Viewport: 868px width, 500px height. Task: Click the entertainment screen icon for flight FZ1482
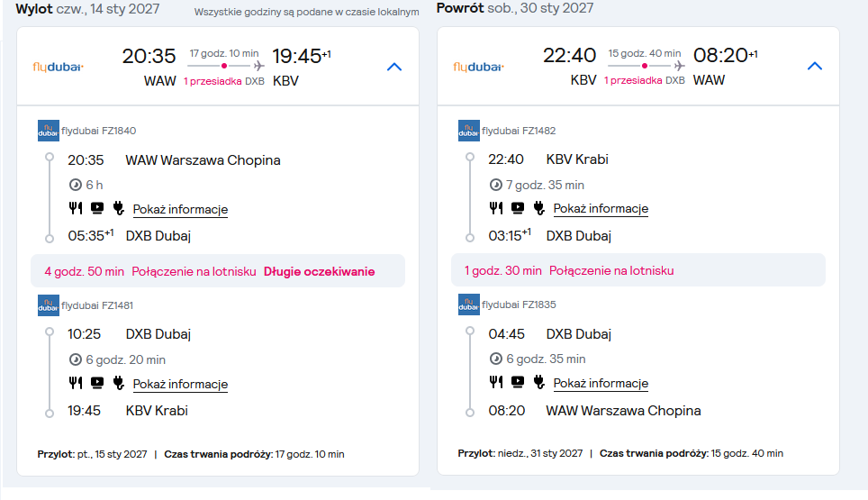point(518,208)
